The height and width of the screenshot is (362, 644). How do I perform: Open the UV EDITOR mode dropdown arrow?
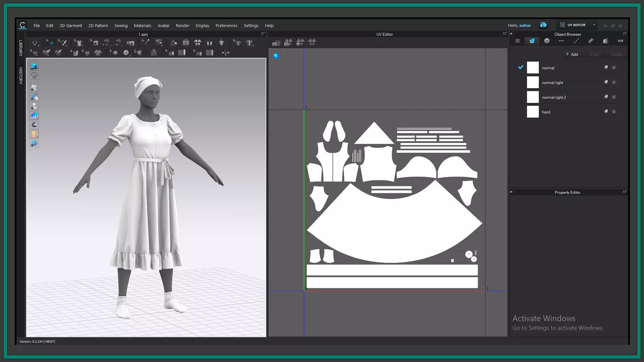point(594,25)
